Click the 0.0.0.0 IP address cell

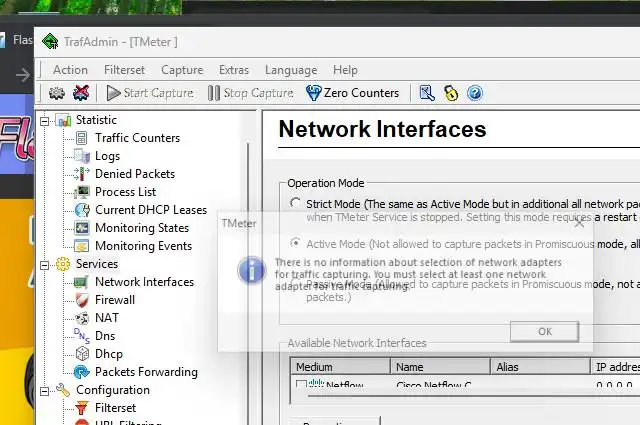[x=614, y=384]
